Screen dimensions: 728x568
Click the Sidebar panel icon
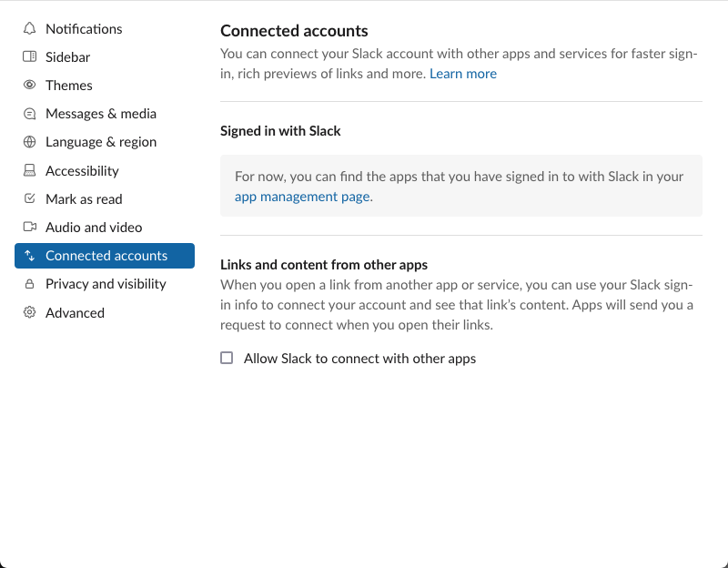29,56
